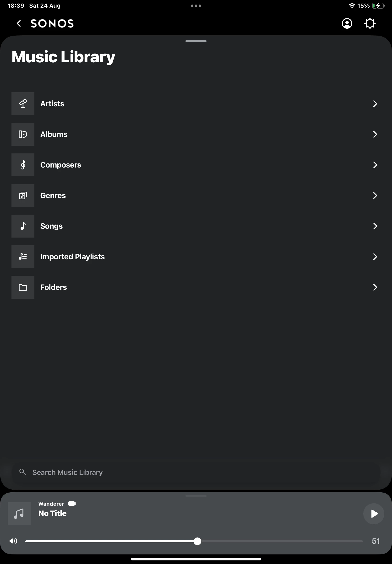
Task: Expand Genres using its chevron arrow
Action: coord(375,195)
